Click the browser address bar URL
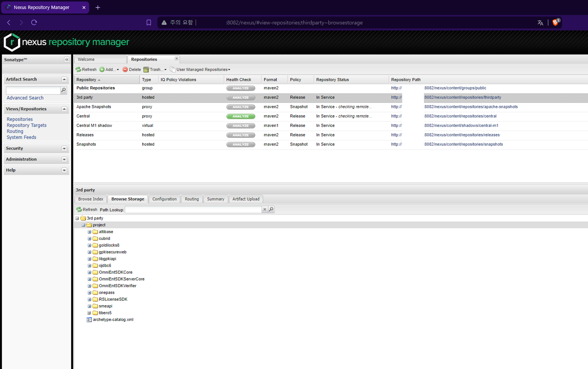This screenshot has height=369, width=588. (x=294, y=23)
